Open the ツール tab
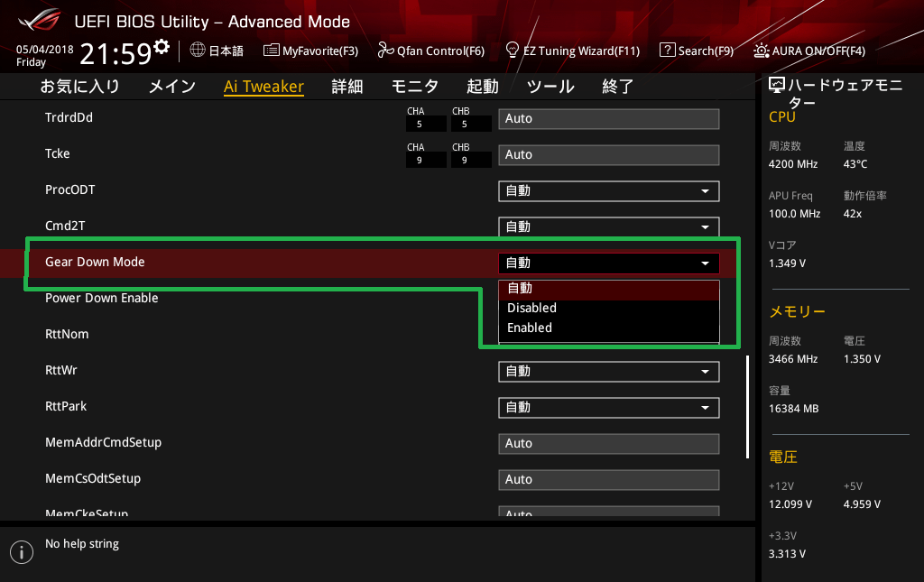 [550, 87]
